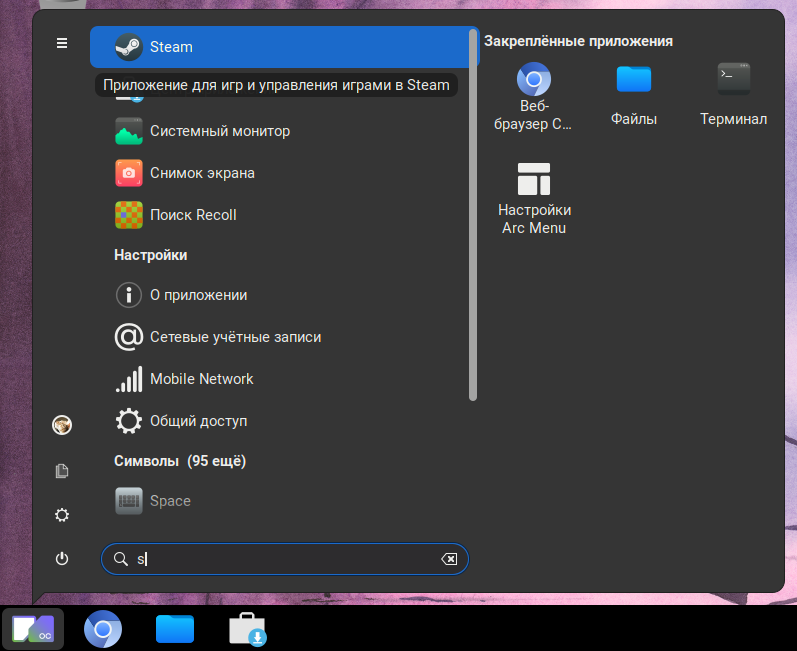Click the search input field
The image size is (797, 651).
tap(285, 559)
